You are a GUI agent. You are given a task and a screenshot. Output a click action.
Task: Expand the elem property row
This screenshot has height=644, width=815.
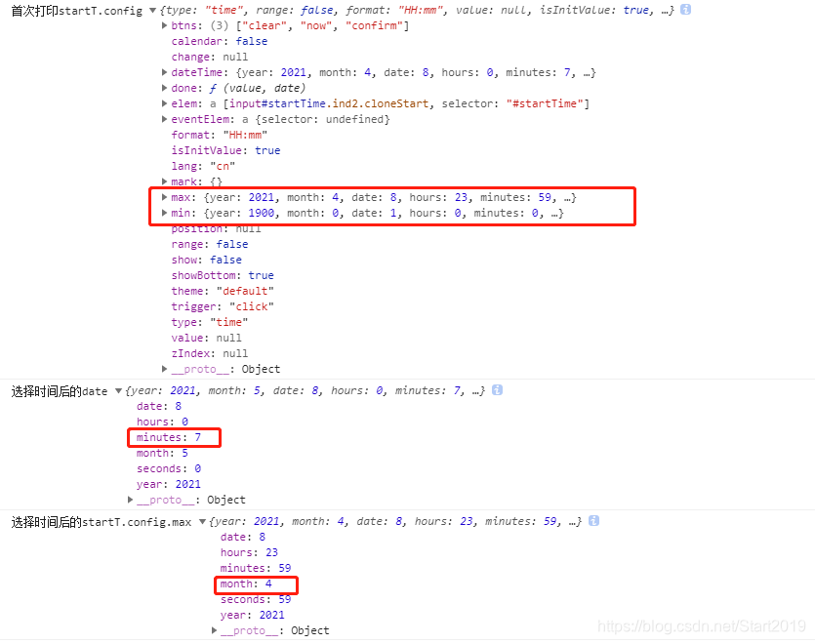coord(164,103)
